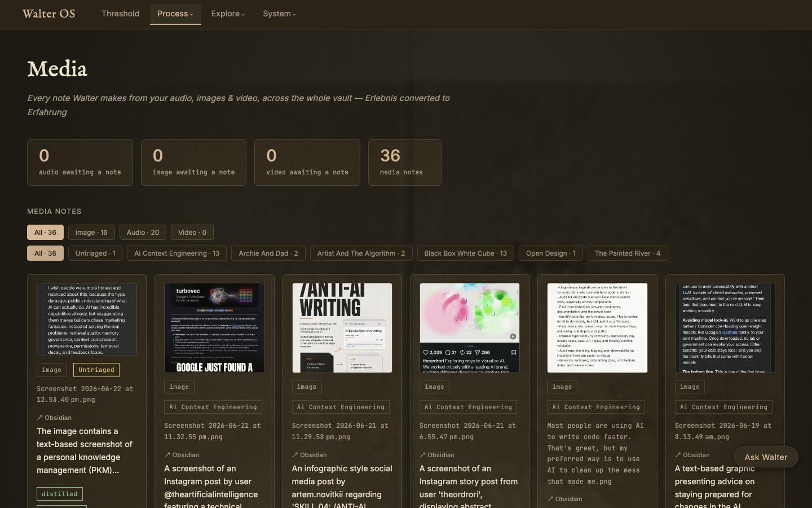Click Ai Context Engineering tag on Most people card
This screenshot has height=508, width=812.
tap(596, 407)
